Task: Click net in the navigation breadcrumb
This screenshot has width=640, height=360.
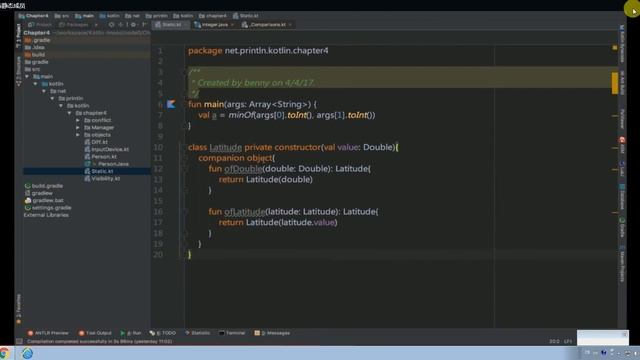Action: click(132, 16)
